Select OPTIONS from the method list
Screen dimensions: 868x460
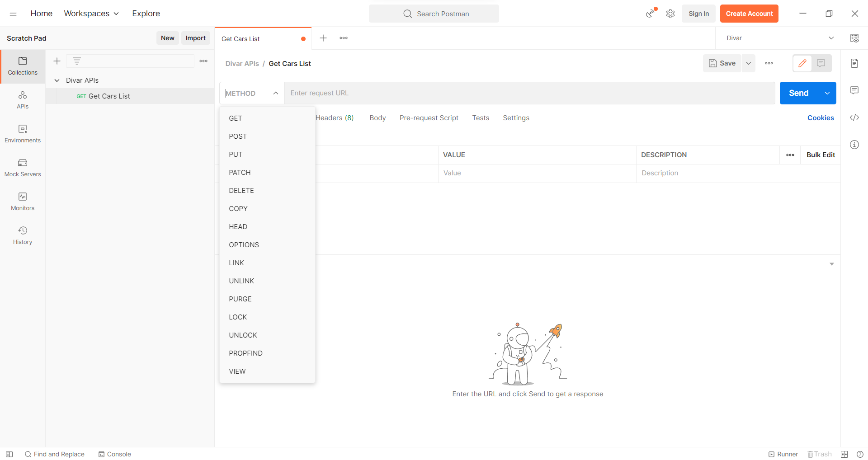[267, 245]
